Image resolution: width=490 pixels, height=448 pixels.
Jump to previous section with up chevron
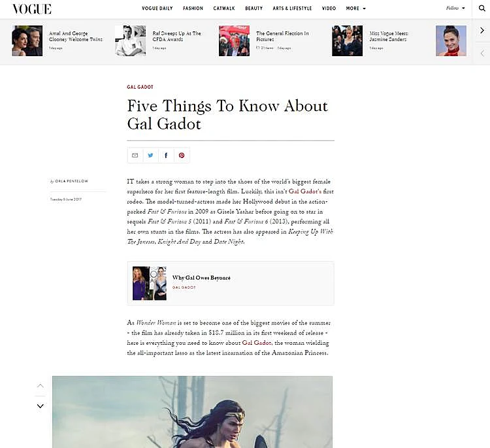(41, 386)
